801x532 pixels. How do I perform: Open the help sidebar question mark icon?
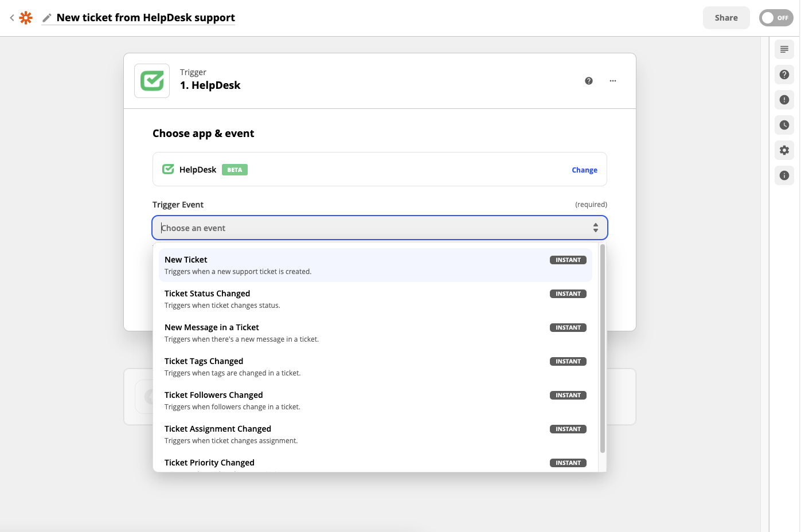click(784, 75)
